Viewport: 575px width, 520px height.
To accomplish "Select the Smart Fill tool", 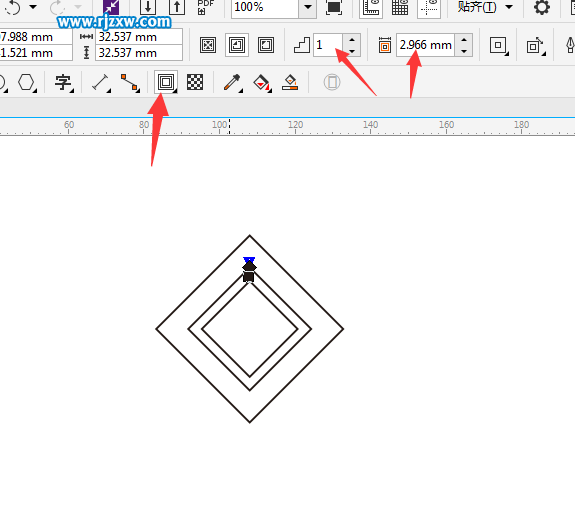I will pos(290,82).
